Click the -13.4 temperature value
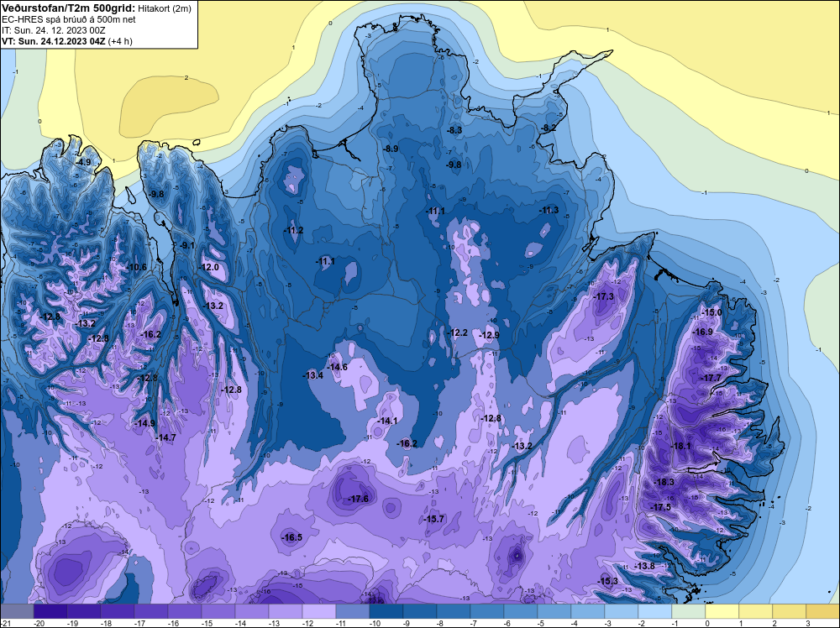This screenshot has height=628, width=840. click(x=312, y=375)
